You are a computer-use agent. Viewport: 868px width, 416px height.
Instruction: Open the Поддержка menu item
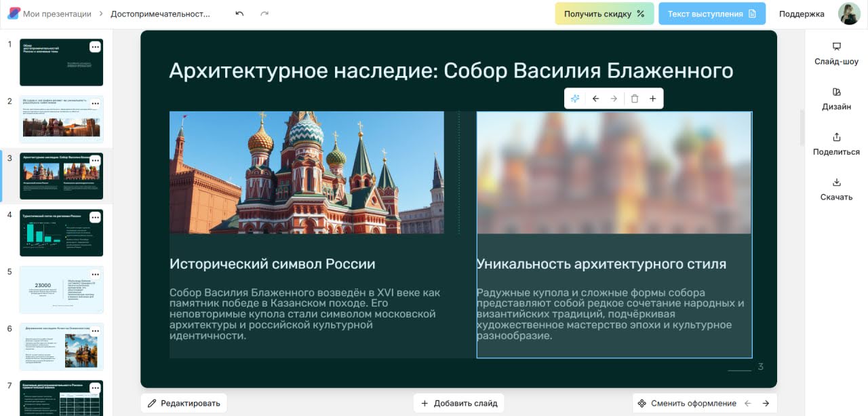click(801, 13)
